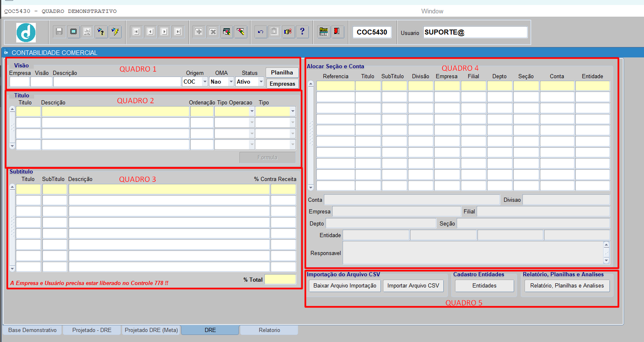Click the % Total yellow field
Viewport: 644px width, 342px height.
pos(280,280)
